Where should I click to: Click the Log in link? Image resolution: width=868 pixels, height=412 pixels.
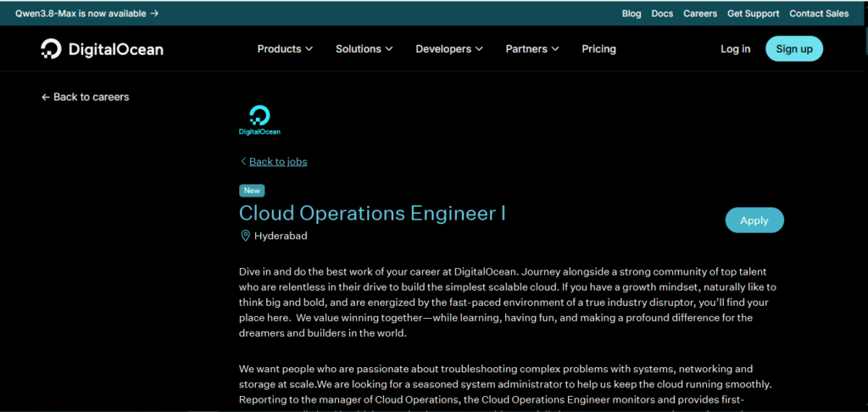(x=736, y=48)
